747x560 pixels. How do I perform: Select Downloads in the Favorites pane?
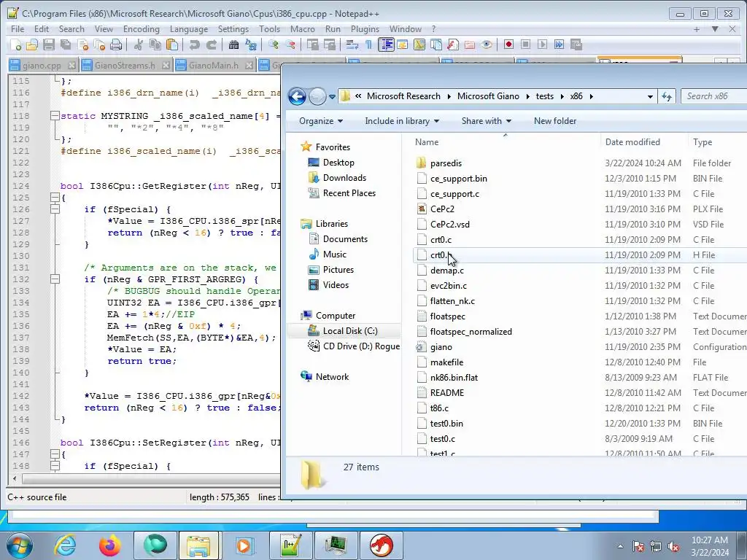click(344, 178)
